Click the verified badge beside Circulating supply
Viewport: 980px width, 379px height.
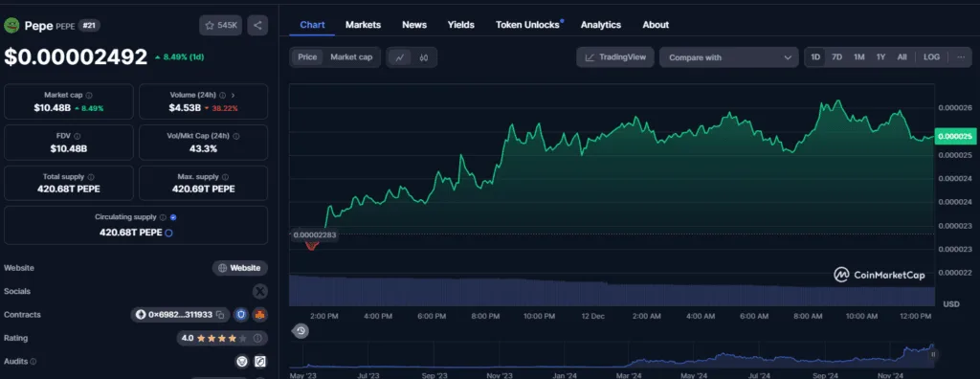173,217
